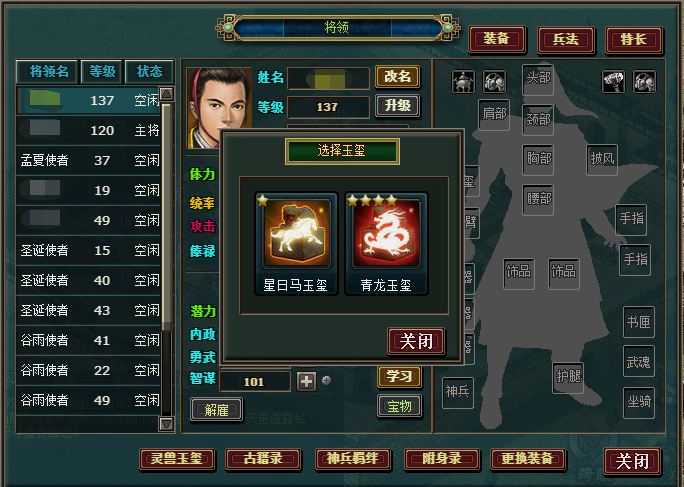The height and width of the screenshot is (487, 684).
Task: Select the 青龙玉玺 dragon seal icon
Action: click(386, 243)
